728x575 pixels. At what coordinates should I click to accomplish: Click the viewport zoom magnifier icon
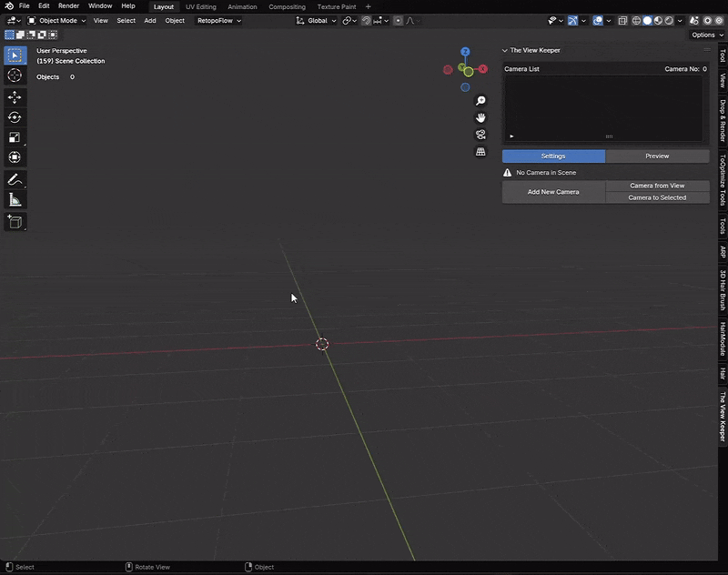point(480,101)
